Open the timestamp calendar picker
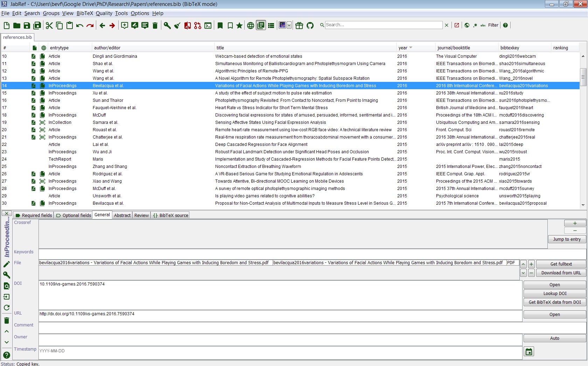This screenshot has width=588, height=366. [x=529, y=352]
